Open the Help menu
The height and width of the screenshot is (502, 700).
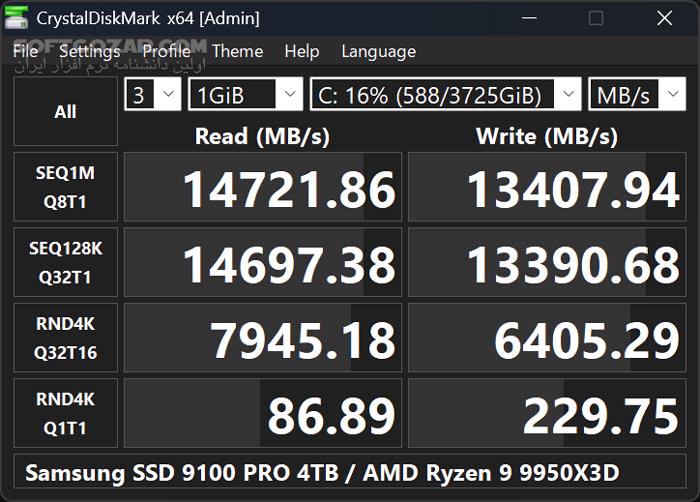click(301, 51)
